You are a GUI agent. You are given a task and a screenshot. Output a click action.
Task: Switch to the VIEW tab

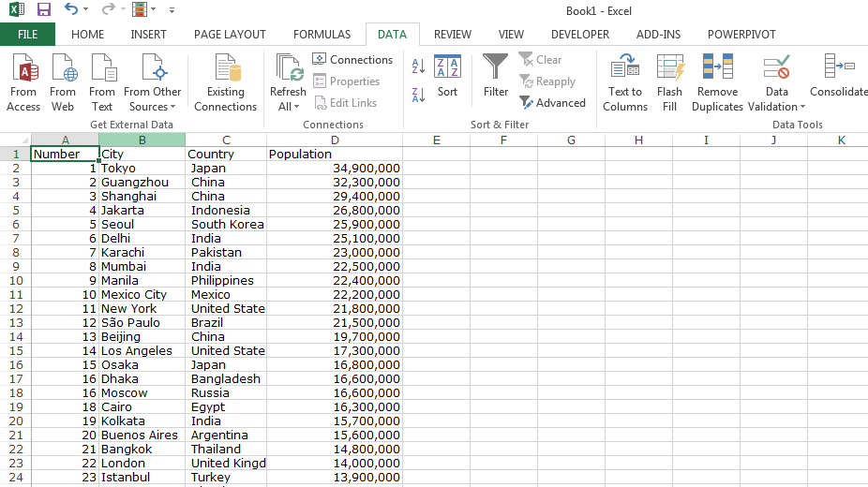coord(511,35)
